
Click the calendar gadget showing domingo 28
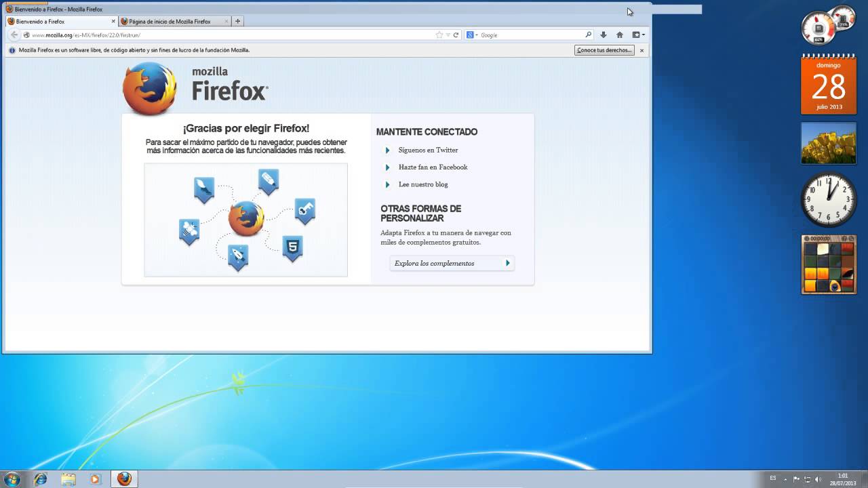click(x=829, y=84)
